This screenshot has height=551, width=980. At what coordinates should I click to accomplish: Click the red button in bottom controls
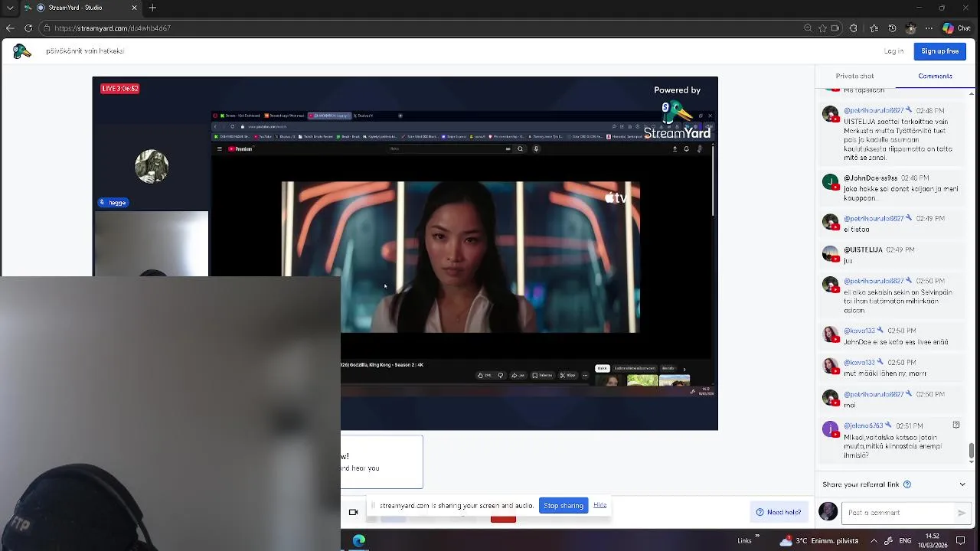[x=503, y=518]
